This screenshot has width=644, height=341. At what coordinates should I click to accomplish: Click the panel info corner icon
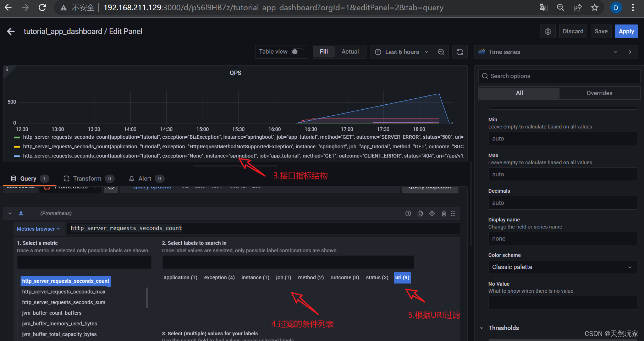[x=7, y=70]
